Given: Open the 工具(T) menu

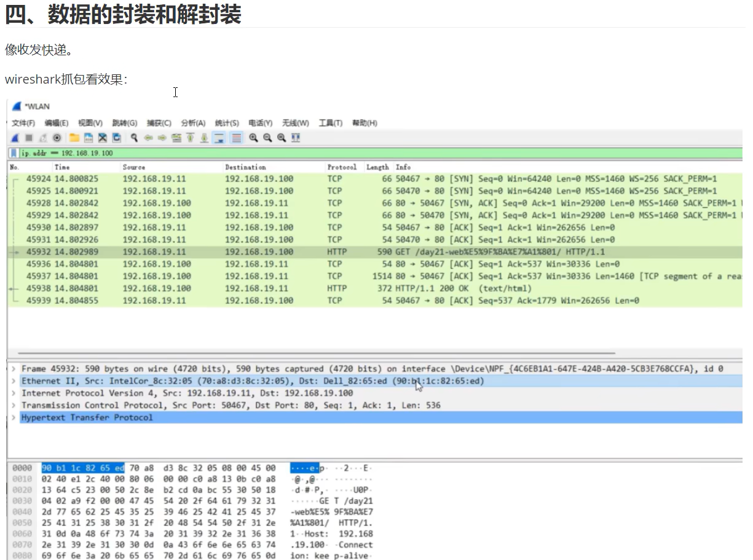Looking at the screenshot, I should 331,123.
